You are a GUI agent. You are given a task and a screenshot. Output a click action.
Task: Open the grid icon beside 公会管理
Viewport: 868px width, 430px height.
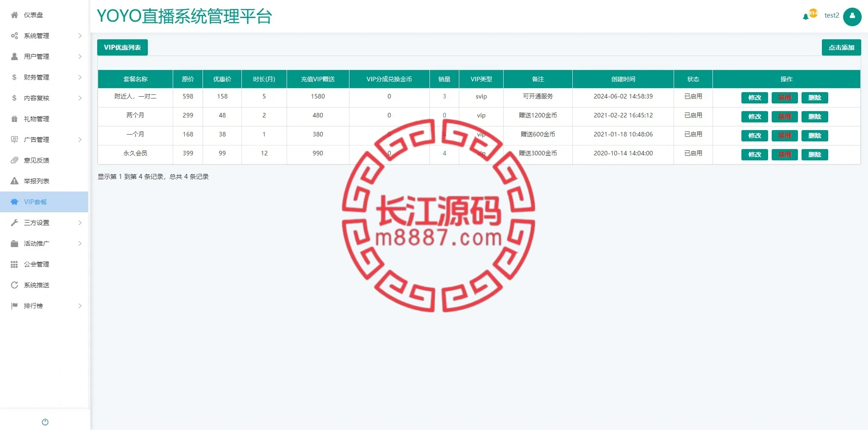pyautogui.click(x=14, y=264)
